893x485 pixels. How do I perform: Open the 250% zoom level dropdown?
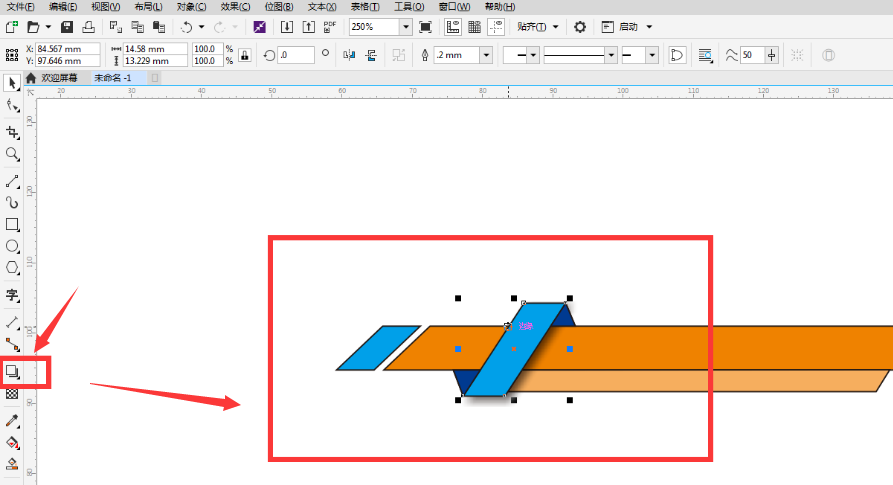tap(406, 27)
